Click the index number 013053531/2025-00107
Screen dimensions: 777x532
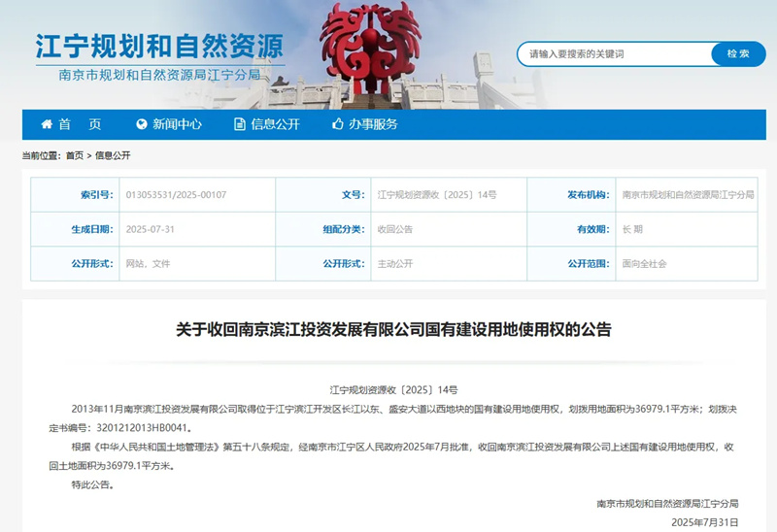(176, 195)
